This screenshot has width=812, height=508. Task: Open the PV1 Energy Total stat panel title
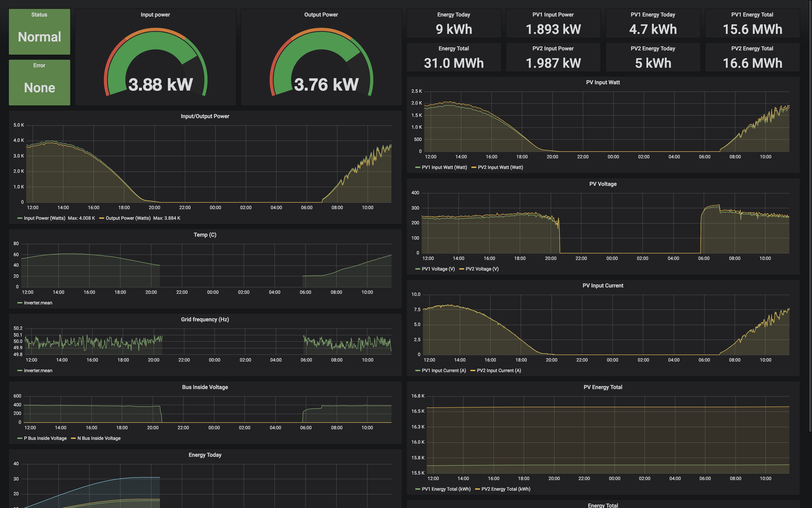[x=752, y=15]
